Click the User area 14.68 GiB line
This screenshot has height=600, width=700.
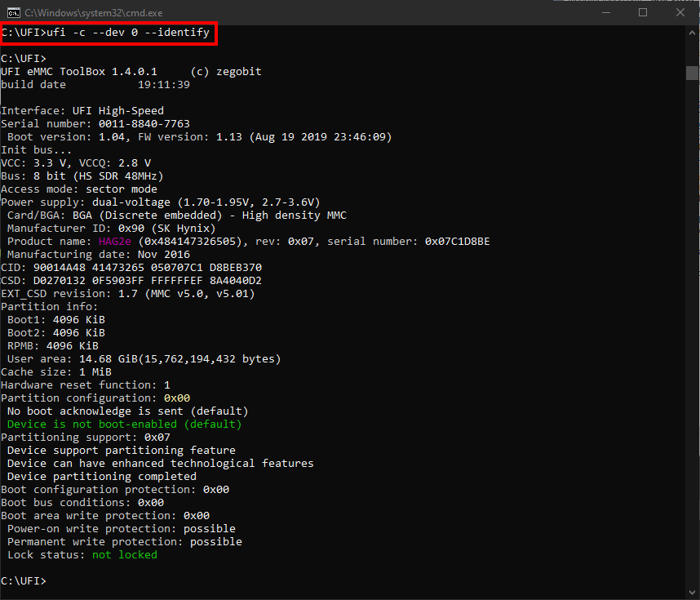pyautogui.click(x=144, y=359)
